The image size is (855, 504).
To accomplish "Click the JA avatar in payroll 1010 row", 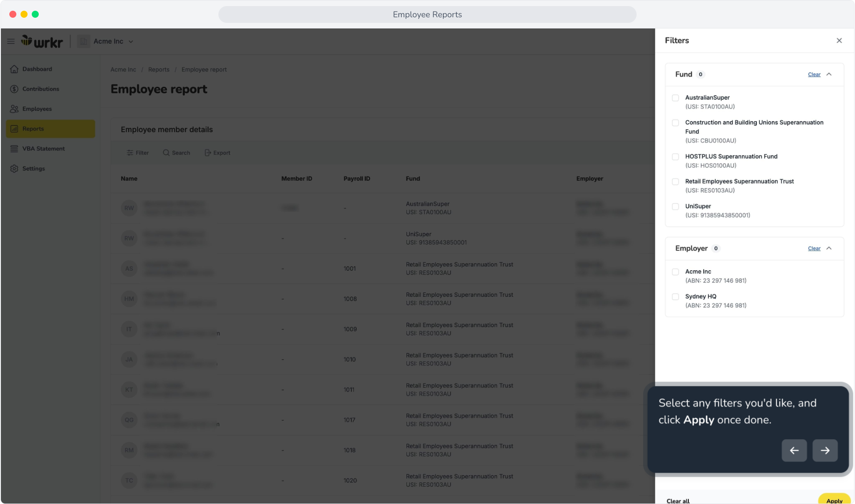I will 129,360.
